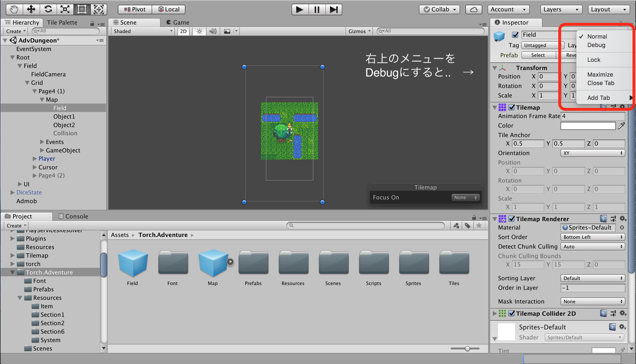
Task: Collapse the Grid hierarchy item
Action: click(x=27, y=83)
